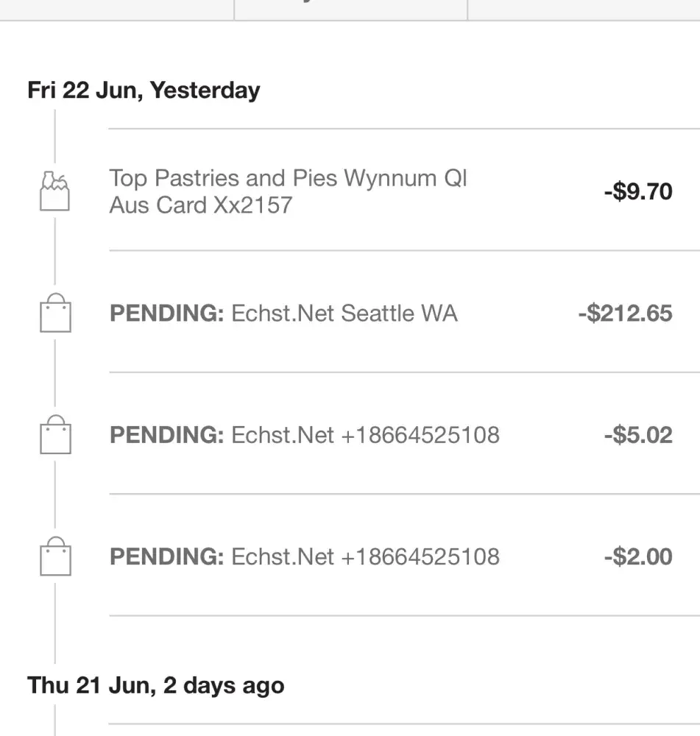This screenshot has height=736, width=700.
Task: Open Top Pastries and Pies Wynnum transaction
Action: (288, 179)
